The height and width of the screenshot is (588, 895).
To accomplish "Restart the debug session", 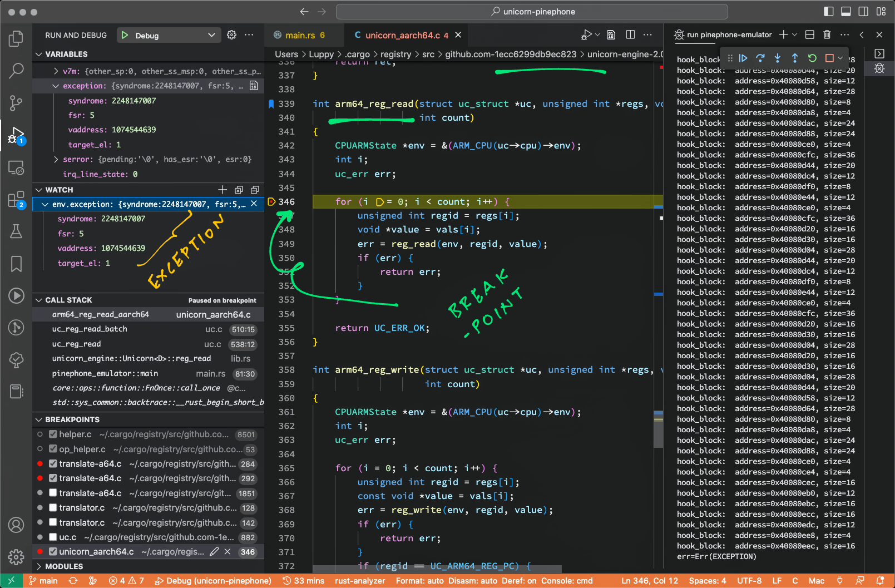I will (x=812, y=58).
